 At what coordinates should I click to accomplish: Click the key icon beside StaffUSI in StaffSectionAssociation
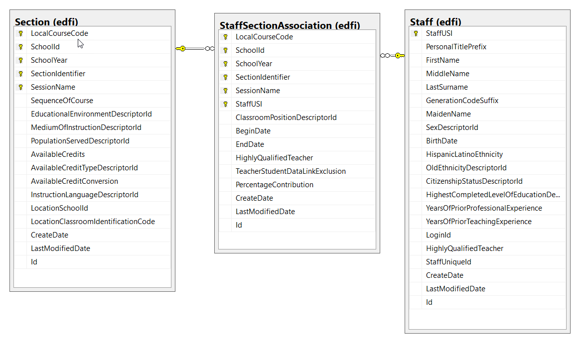(x=225, y=104)
